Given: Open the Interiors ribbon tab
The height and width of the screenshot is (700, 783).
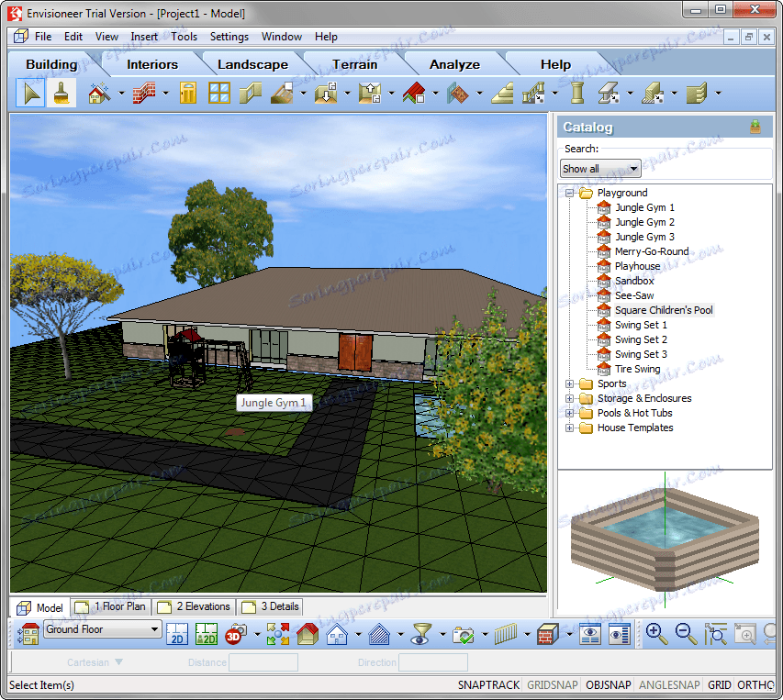Looking at the screenshot, I should click(x=151, y=64).
